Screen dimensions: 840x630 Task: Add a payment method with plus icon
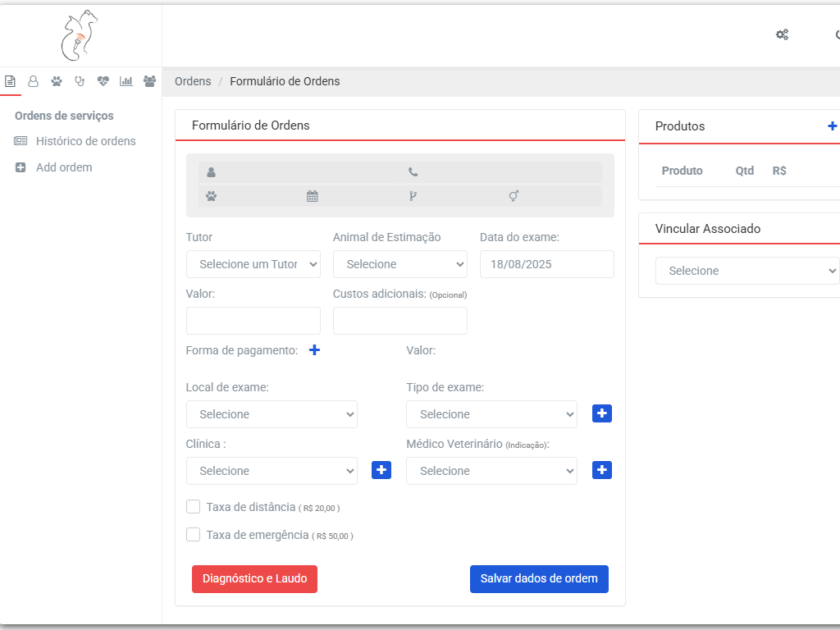point(314,350)
